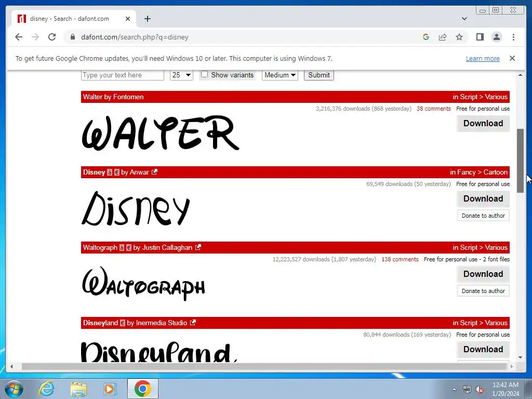Show hidden tray icons arrow
The height and width of the screenshot is (399, 532).
tap(454, 390)
